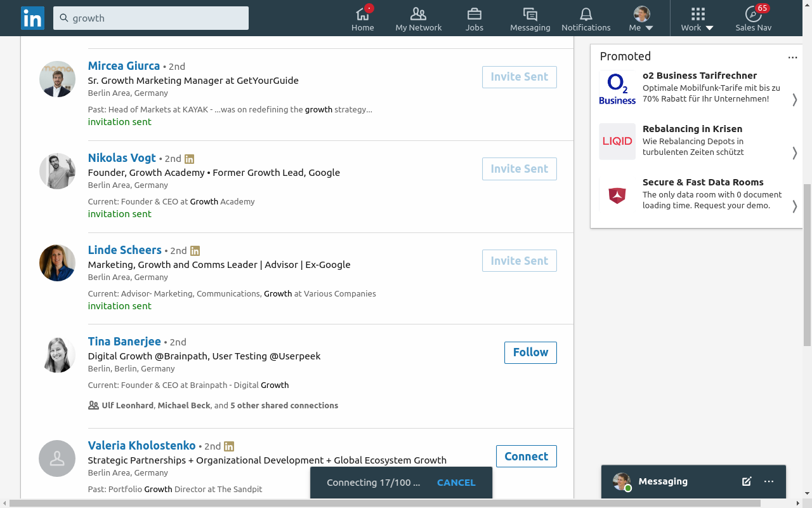Click Valeria Kholostenko's placeholder avatar
This screenshot has width=812, height=508.
57,458
